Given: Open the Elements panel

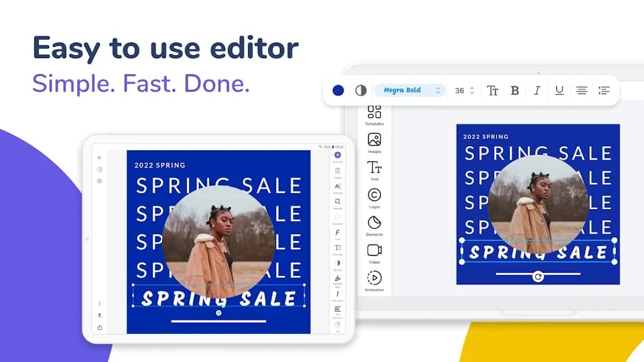Looking at the screenshot, I should [374, 223].
